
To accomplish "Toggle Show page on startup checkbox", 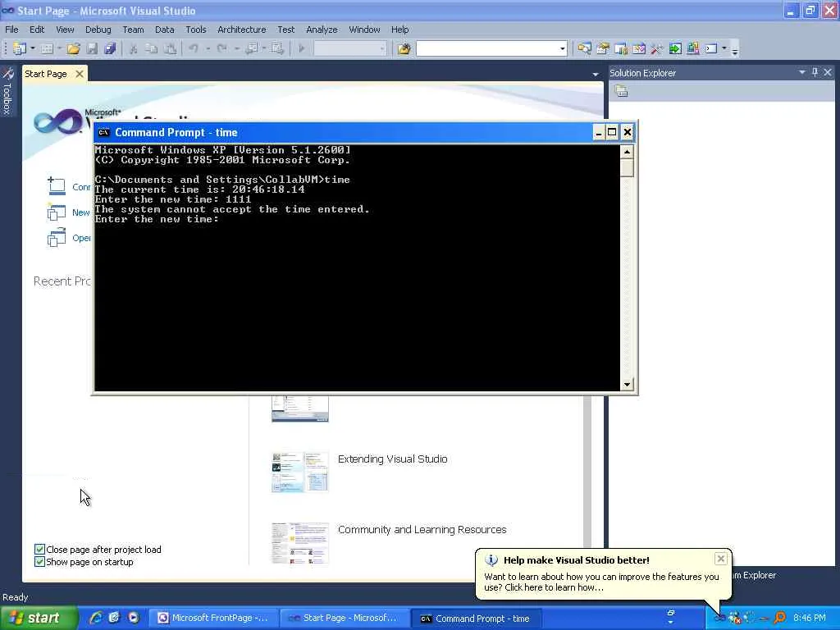I will coord(39,561).
